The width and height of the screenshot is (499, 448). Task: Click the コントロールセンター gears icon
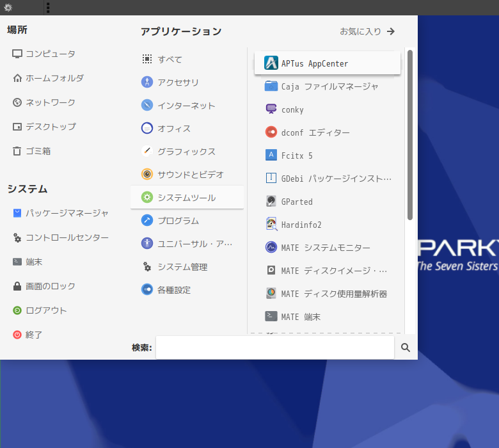(x=17, y=237)
